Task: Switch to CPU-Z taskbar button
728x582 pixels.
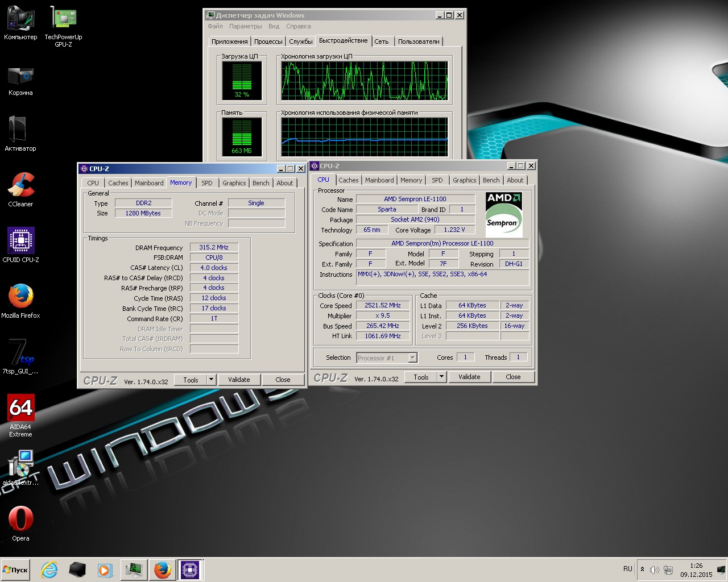Action: coord(190,570)
